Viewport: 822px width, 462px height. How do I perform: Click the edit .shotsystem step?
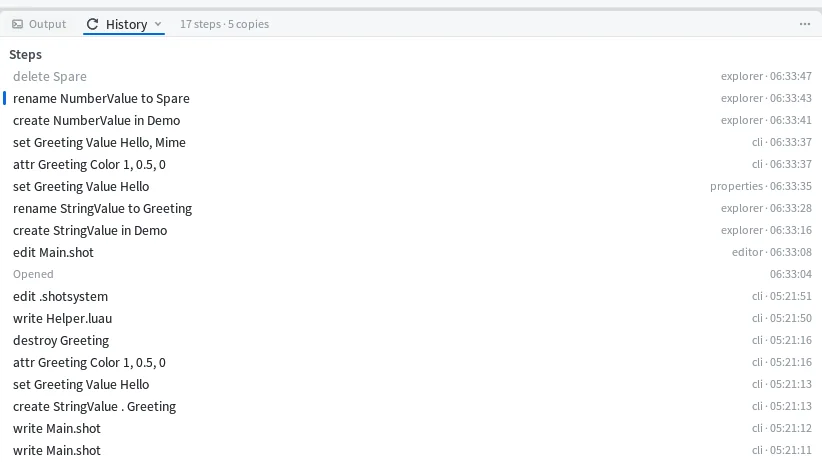[411, 297]
